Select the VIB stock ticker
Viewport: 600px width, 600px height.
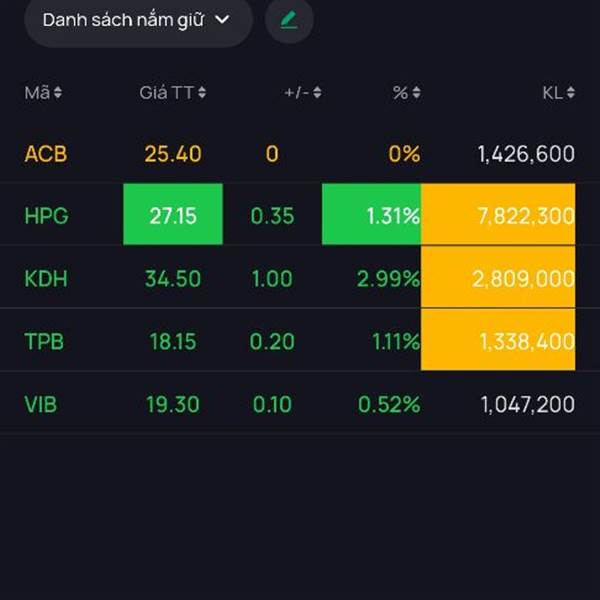(x=42, y=404)
